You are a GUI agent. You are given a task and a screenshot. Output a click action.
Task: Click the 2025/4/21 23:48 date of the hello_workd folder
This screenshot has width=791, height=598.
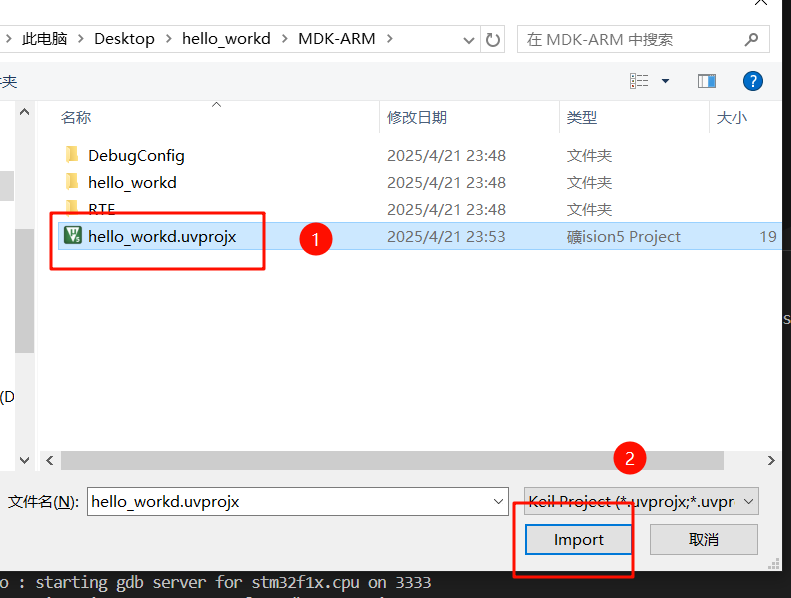click(x=446, y=183)
